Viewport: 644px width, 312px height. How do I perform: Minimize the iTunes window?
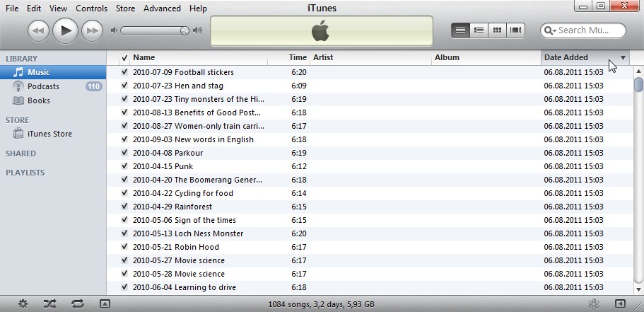(583, 6)
